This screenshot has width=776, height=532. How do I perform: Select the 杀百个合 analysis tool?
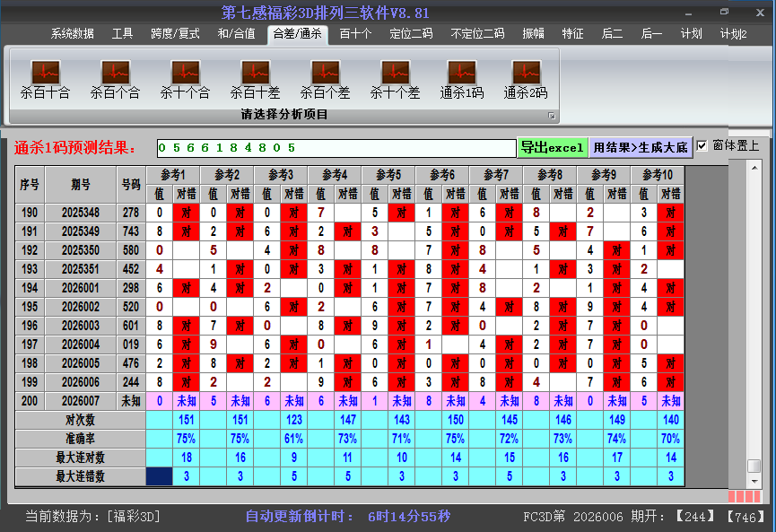pyautogui.click(x=115, y=79)
